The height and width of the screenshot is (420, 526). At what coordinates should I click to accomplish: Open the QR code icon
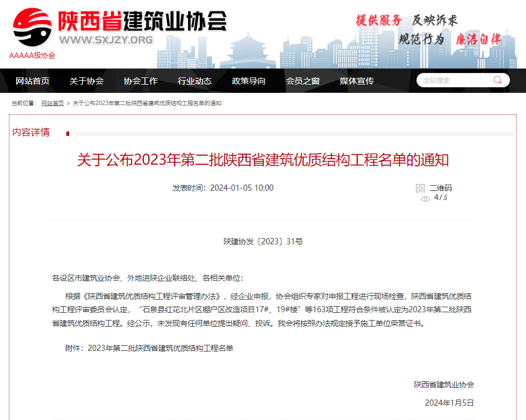tap(420, 188)
